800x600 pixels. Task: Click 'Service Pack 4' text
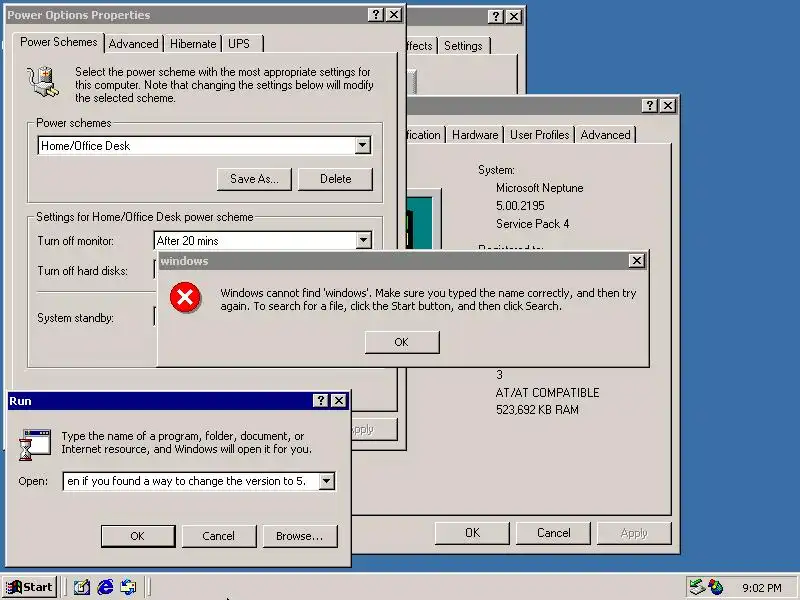532,223
